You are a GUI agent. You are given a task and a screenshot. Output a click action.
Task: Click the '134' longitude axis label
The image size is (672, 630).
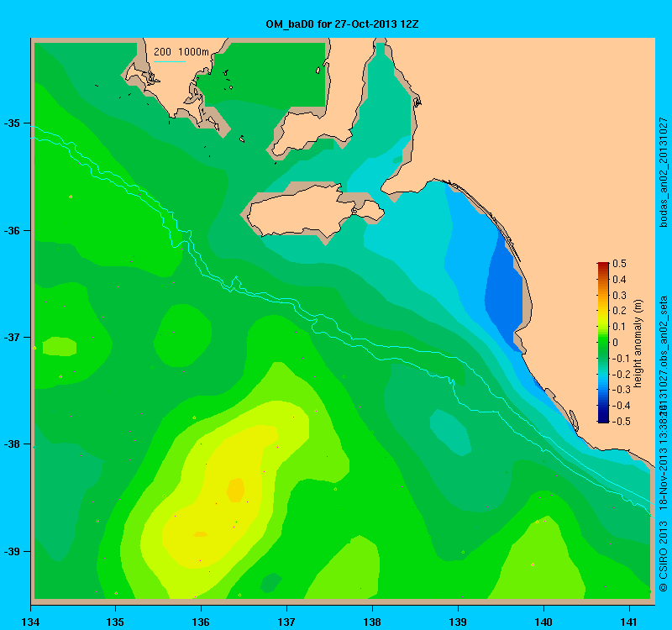tap(30, 622)
